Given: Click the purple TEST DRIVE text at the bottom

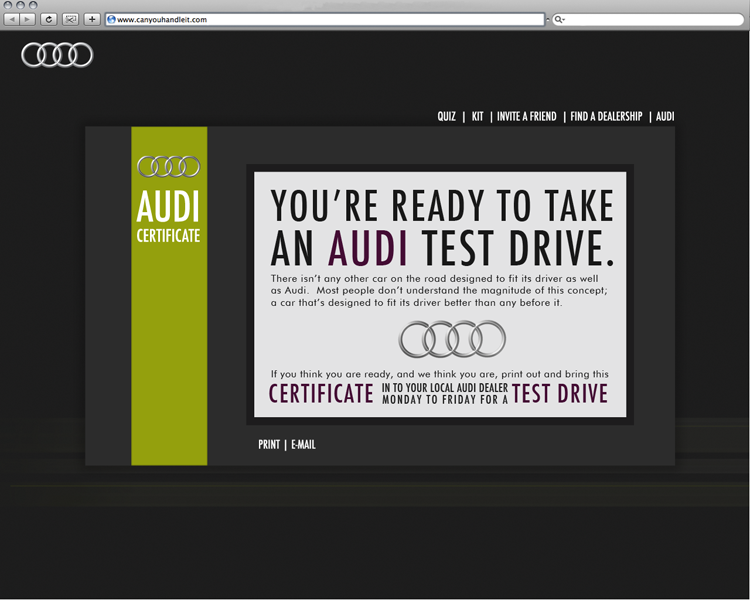Looking at the screenshot, I should click(560, 394).
